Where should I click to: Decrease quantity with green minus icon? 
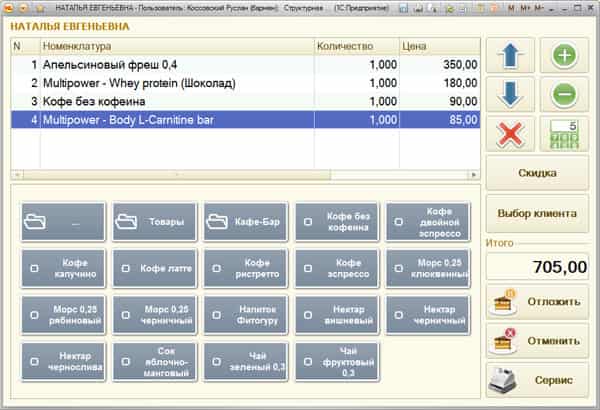coord(564,95)
